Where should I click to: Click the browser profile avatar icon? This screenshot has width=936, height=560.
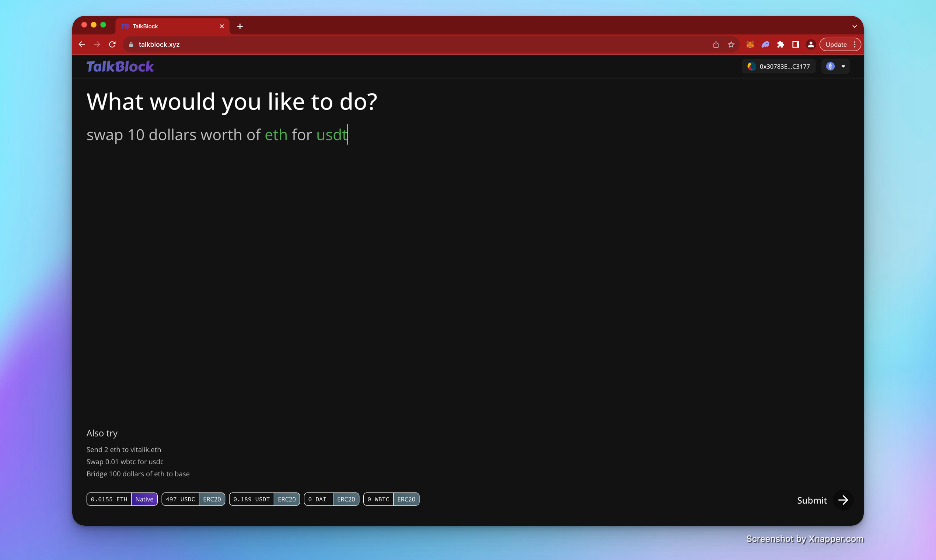click(x=810, y=44)
